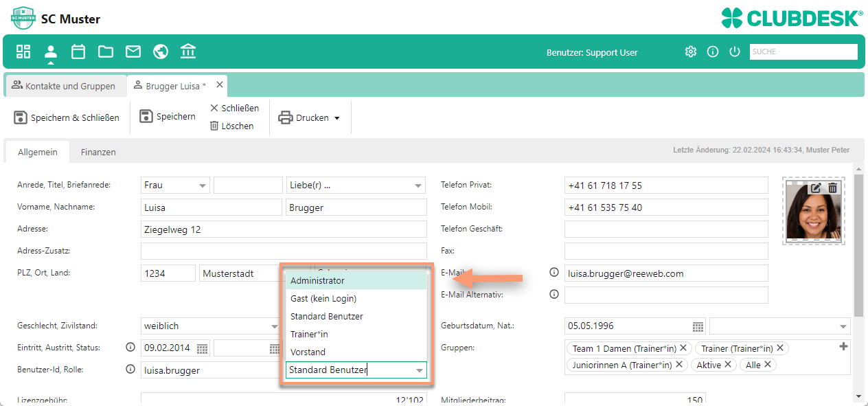Open the finance bank icon in navigation bar
Viewport: 868px width, 406px height.
pyautogui.click(x=188, y=52)
